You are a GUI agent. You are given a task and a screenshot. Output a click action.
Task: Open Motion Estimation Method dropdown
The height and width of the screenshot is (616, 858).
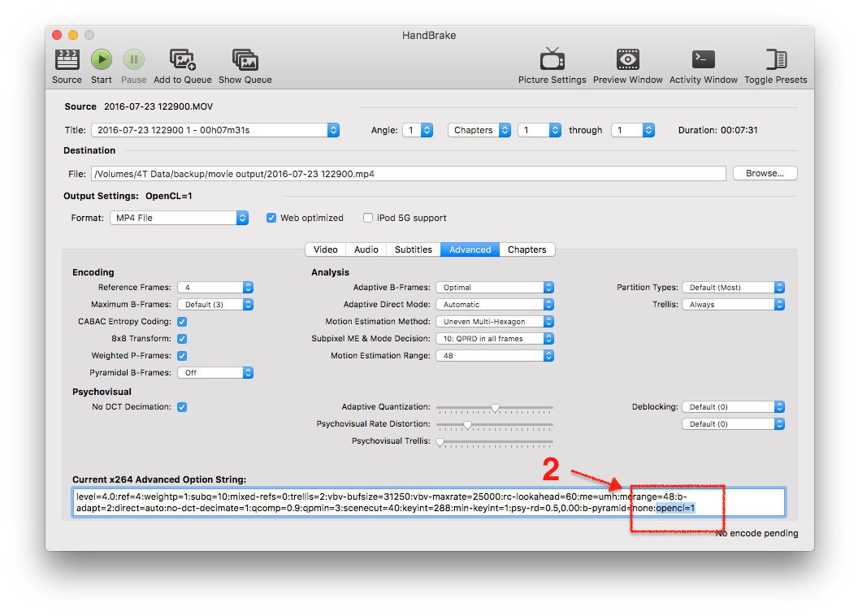pos(495,322)
